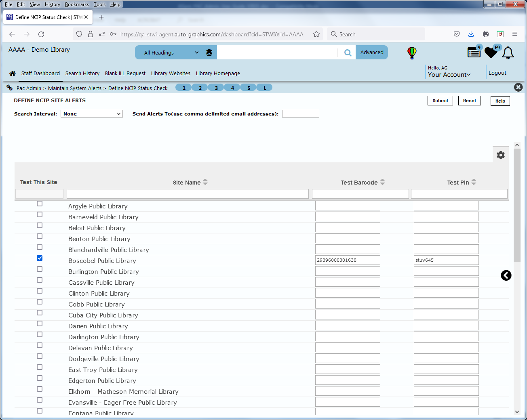Sort by Test Barcode column arrows
This screenshot has height=420, width=527.
pos(382,182)
